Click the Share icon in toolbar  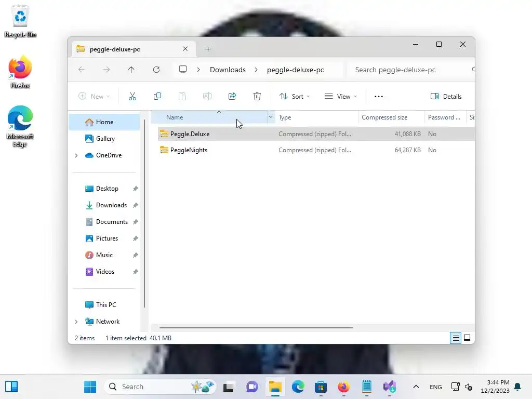pos(232,96)
